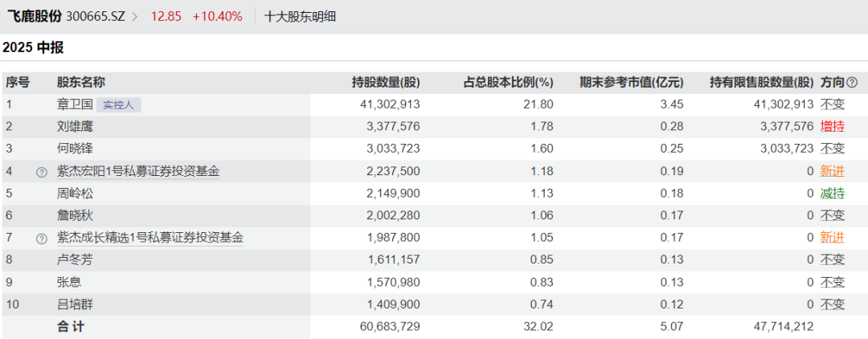
Task: Click 新进 label in row 4
Action: tap(833, 171)
